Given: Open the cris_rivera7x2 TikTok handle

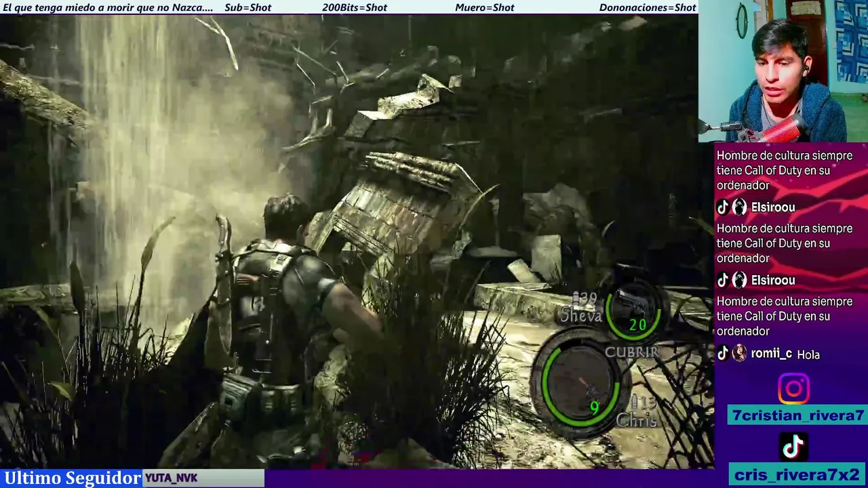Looking at the screenshot, I should tap(797, 474).
